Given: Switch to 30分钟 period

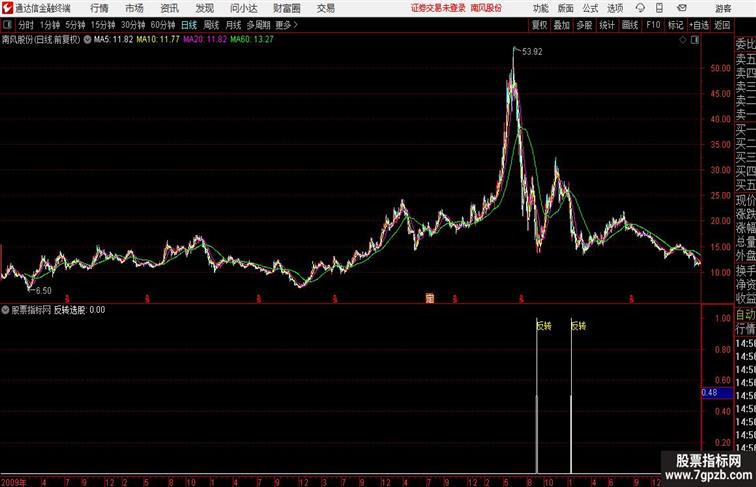Looking at the screenshot, I should [133, 25].
